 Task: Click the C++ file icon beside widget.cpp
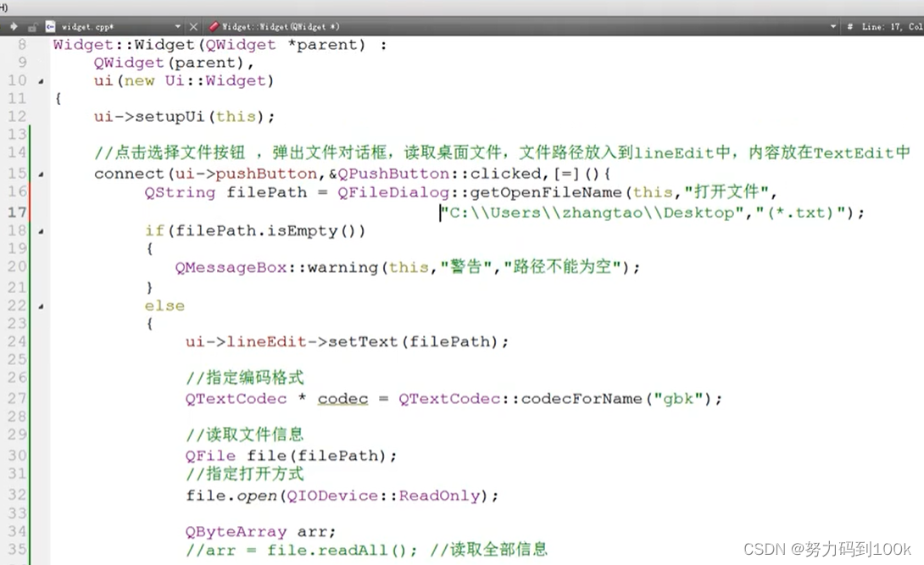coord(50,26)
